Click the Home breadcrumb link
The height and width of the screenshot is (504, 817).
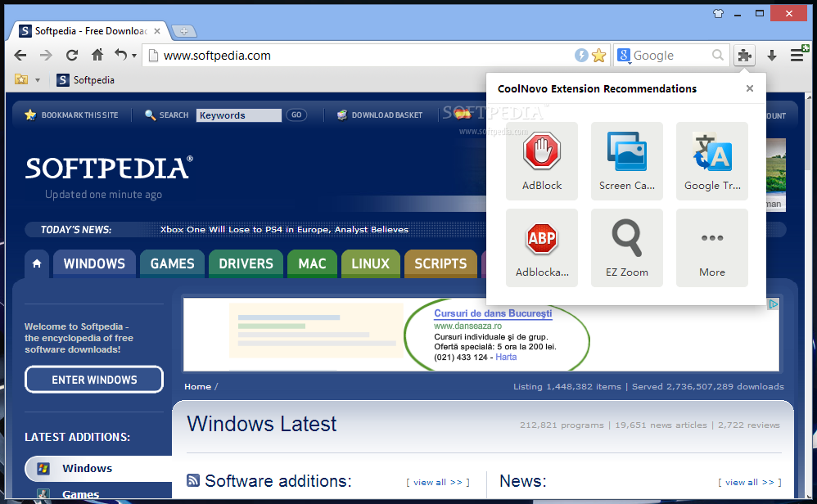tap(197, 386)
